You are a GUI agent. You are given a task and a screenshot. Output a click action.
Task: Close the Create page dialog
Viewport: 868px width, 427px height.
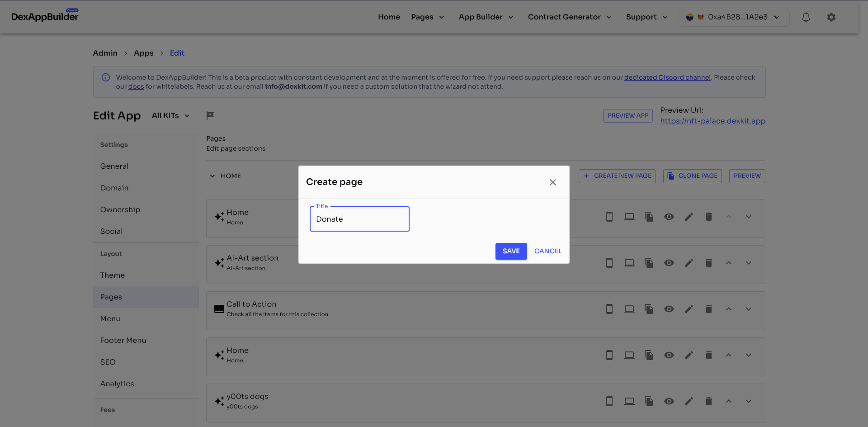[552, 182]
